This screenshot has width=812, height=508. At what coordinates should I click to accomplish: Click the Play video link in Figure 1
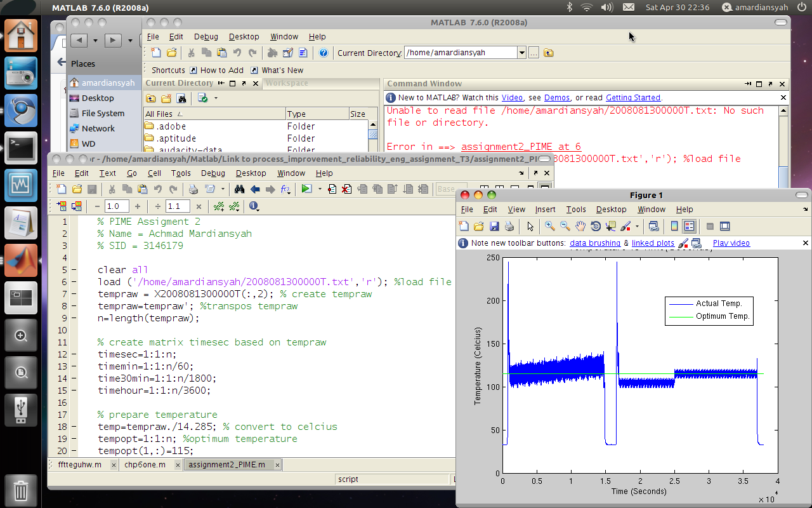(731, 243)
